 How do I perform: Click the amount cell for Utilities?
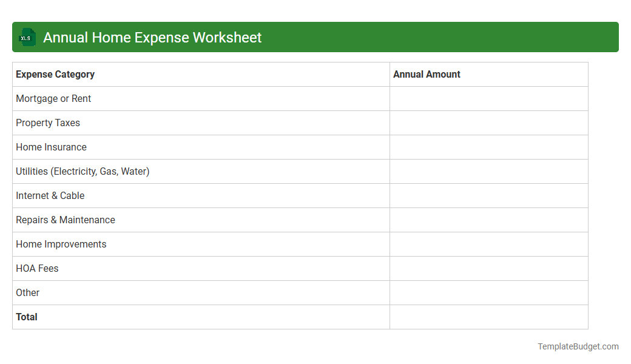(x=488, y=171)
